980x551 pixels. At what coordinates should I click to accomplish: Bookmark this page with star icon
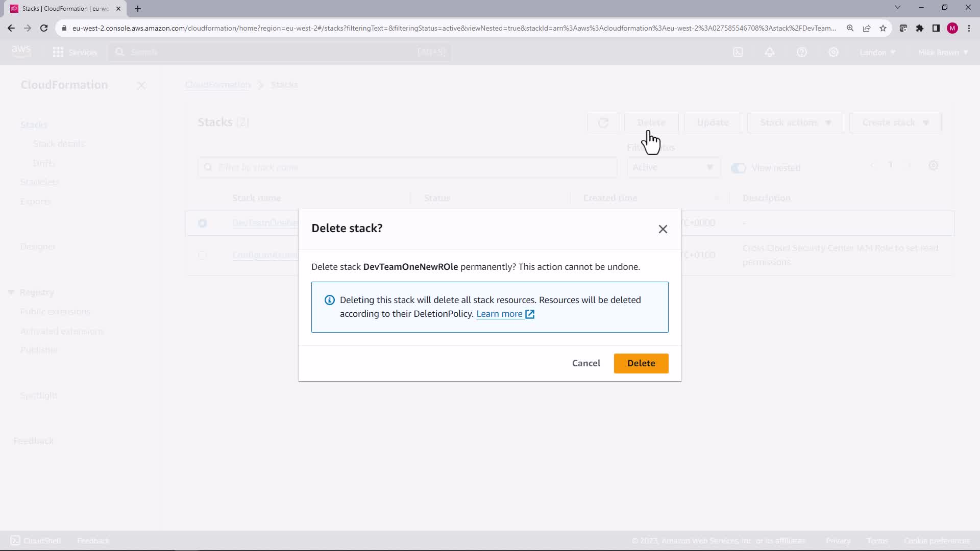pos(883,29)
